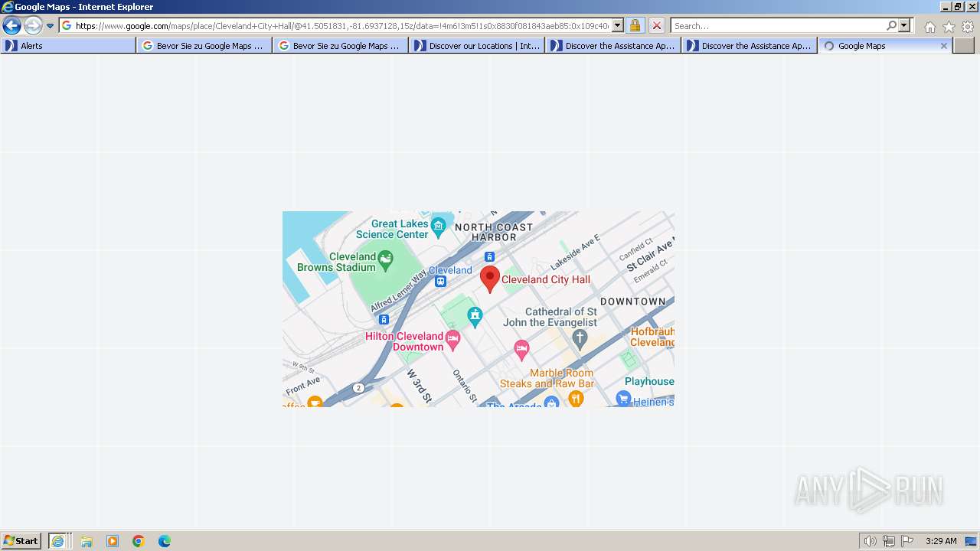
Task: Click the red Cleveland City Hall pin
Action: click(x=490, y=279)
